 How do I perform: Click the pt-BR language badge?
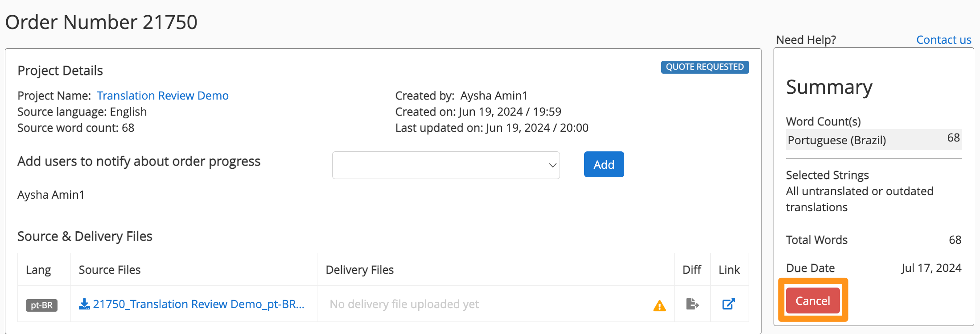[x=41, y=305]
